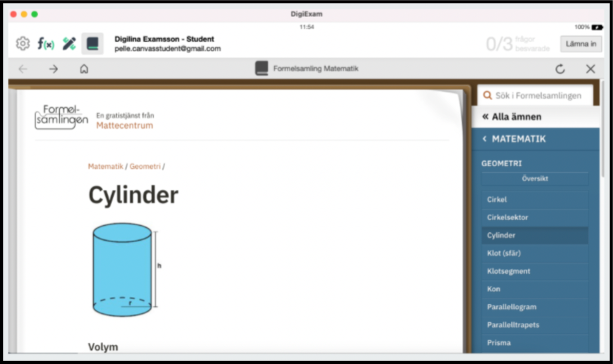Viewport: 613px width, 364px height.
Task: Click the pelle.canvasstudent@gmail.com address
Action: coord(167,49)
